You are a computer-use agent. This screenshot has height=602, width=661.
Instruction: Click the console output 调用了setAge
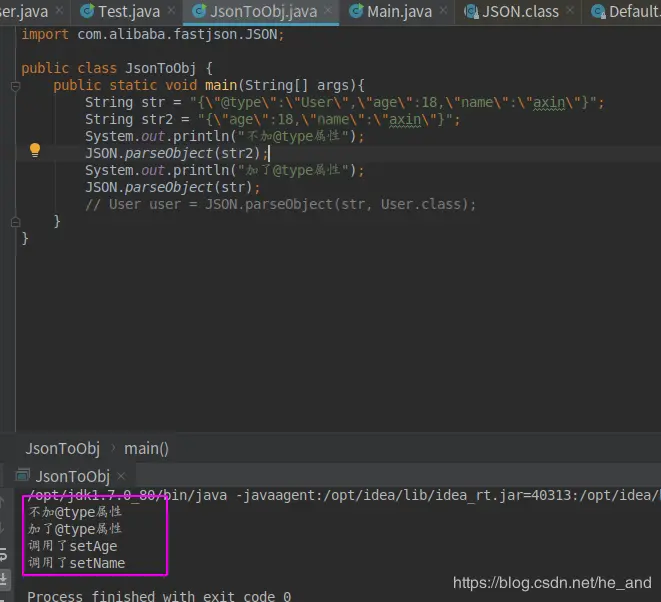(x=73, y=546)
